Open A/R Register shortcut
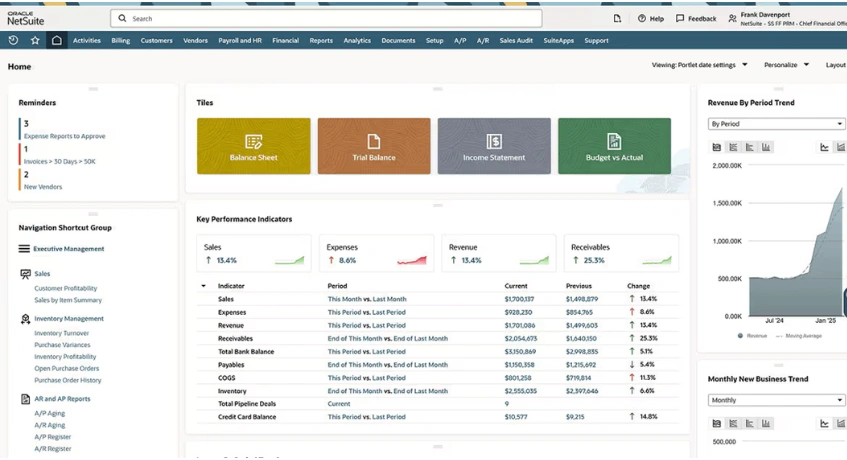 [x=52, y=449]
